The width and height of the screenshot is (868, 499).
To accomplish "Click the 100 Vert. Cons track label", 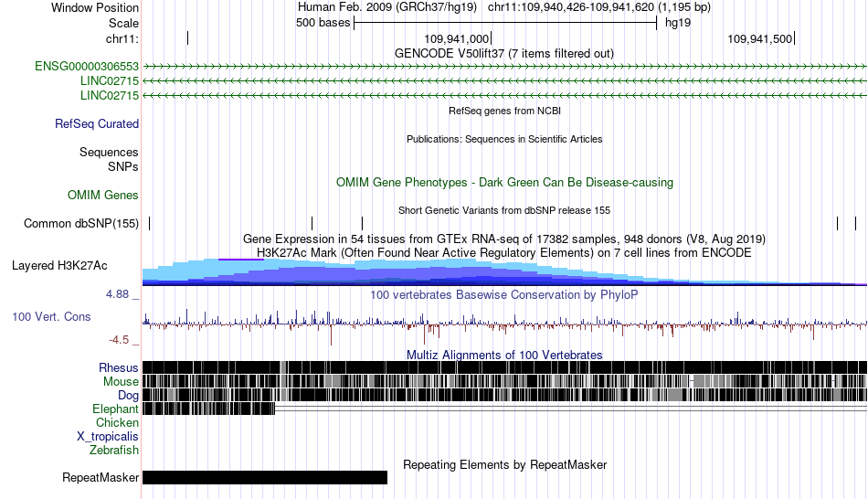I will tap(51, 317).
